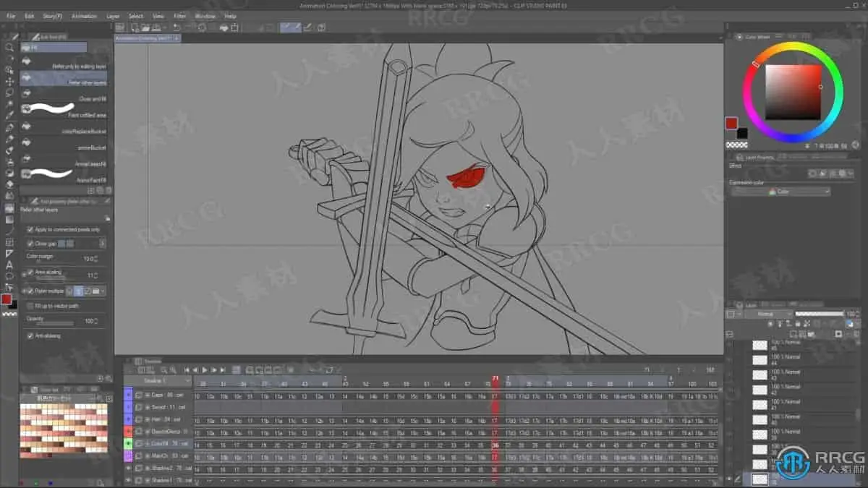Image resolution: width=868 pixels, height=488 pixels.
Task: Click the Open file icon in command bar
Action: (145, 27)
